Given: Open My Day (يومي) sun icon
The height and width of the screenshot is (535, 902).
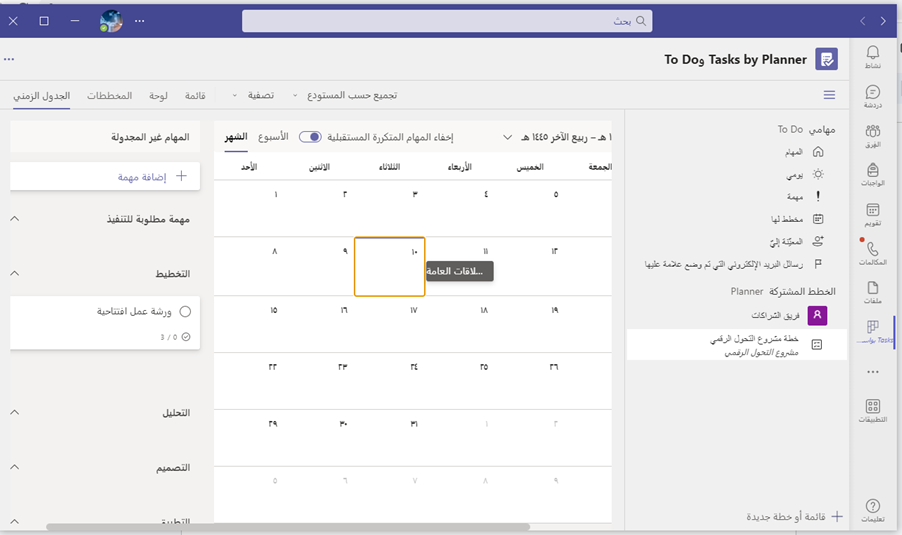Looking at the screenshot, I should click(x=818, y=174).
